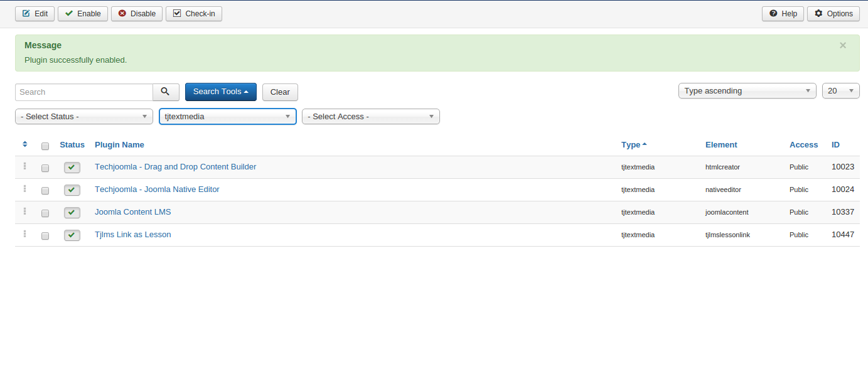868x369 pixels.
Task: Expand the Select Access filter dropdown
Action: click(370, 117)
